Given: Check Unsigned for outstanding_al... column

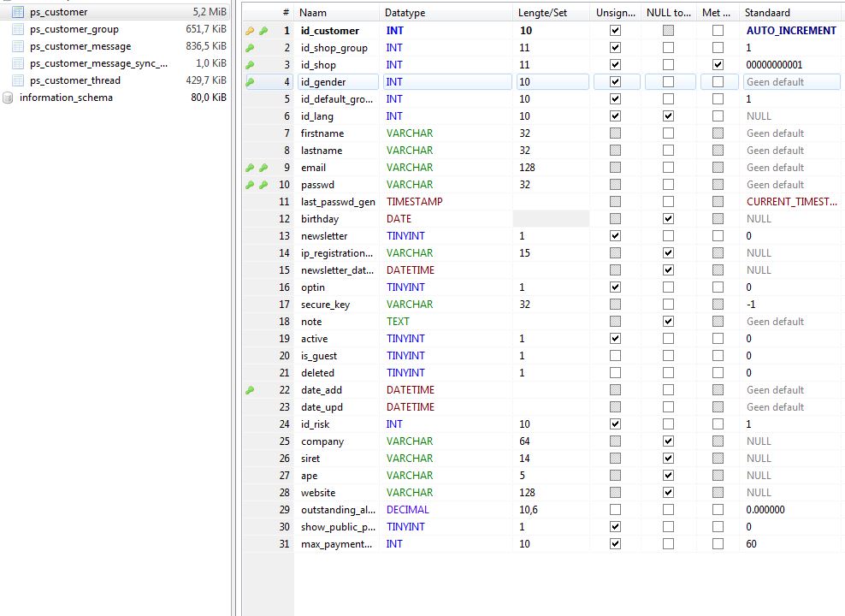Looking at the screenshot, I should (x=615, y=510).
